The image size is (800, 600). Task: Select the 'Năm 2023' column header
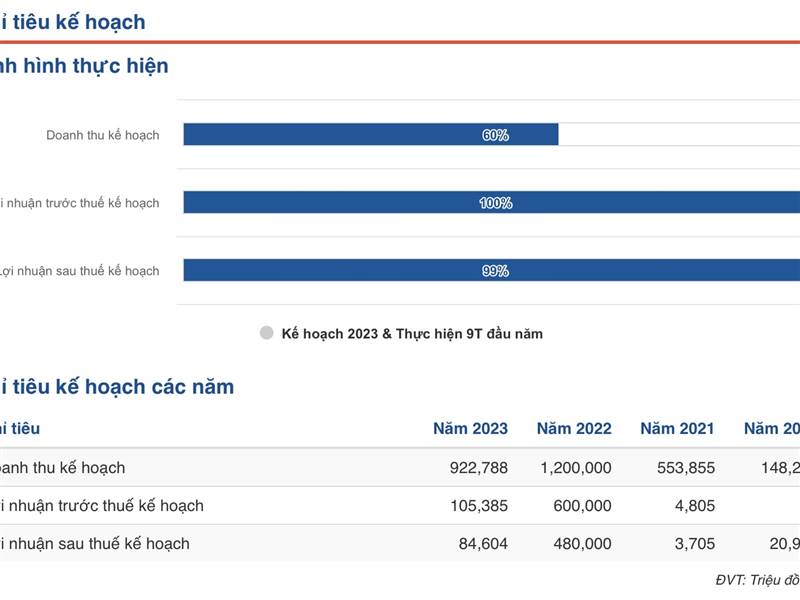(470, 429)
